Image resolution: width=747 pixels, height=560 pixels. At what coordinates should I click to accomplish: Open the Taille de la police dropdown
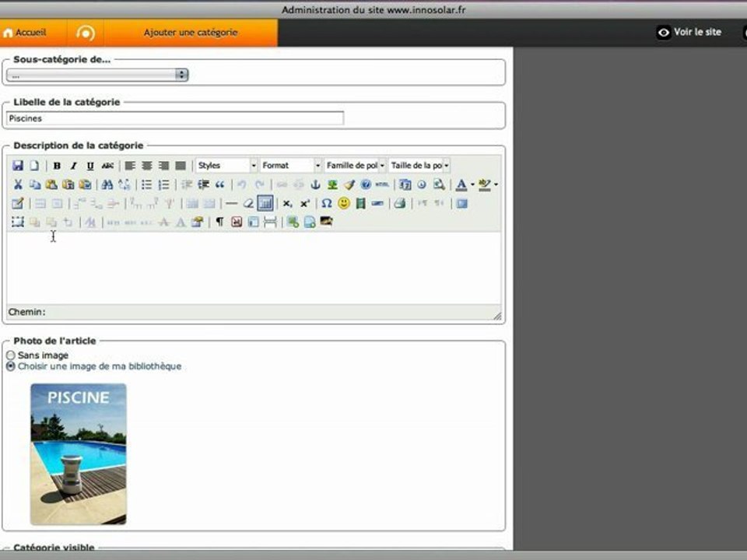pyautogui.click(x=419, y=165)
